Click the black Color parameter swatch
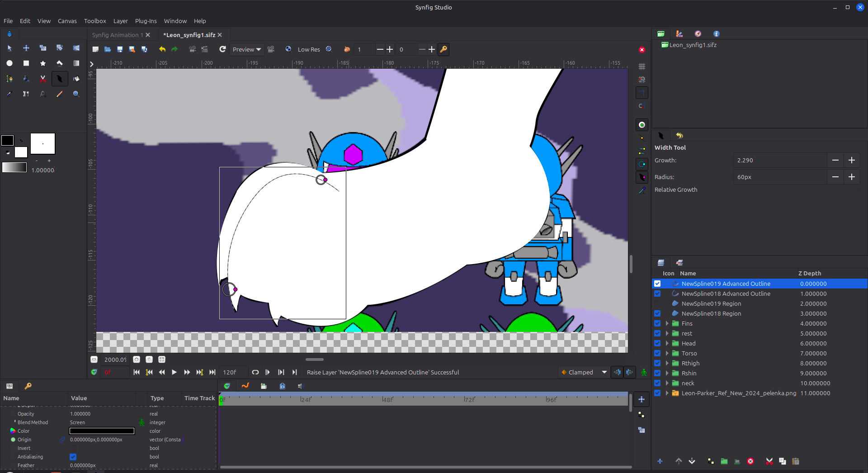The image size is (868, 473). pos(102,431)
